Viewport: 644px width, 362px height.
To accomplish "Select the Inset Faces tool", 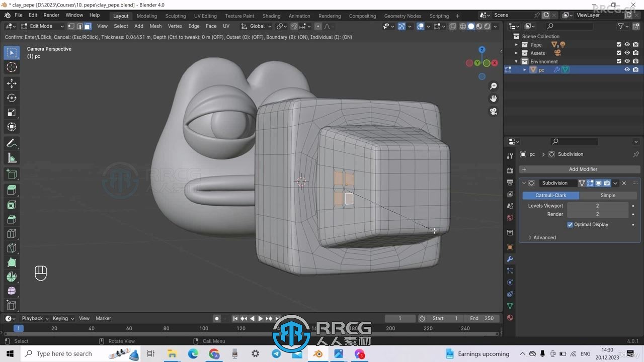I will [x=12, y=205].
